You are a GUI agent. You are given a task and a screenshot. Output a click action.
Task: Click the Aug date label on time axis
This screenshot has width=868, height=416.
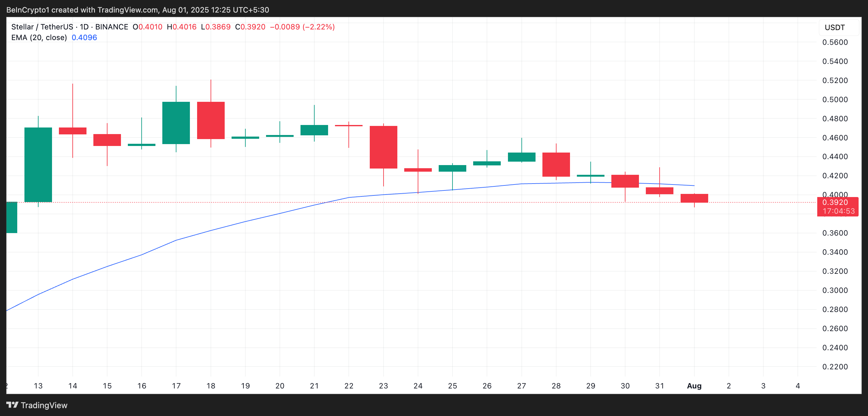(694, 386)
